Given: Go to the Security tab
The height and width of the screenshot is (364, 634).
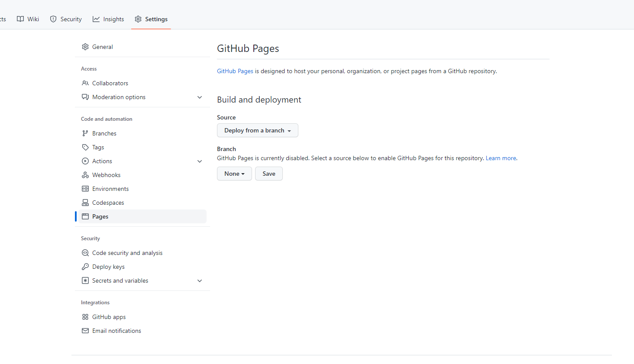Looking at the screenshot, I should coord(65,19).
